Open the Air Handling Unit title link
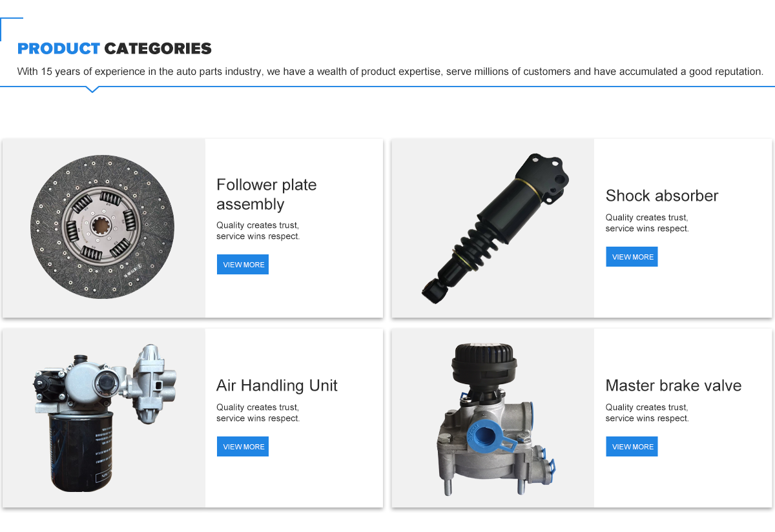 click(277, 385)
